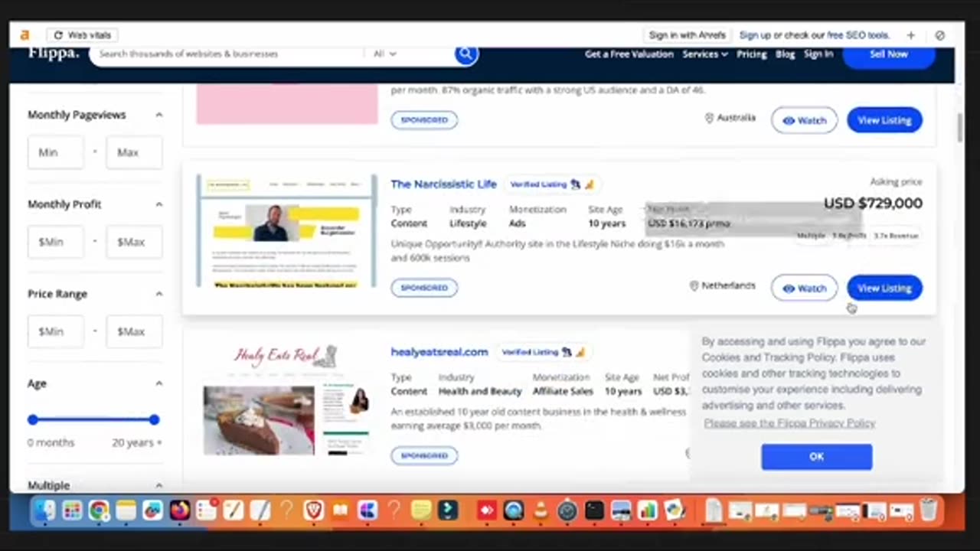980x551 pixels.
Task: Click Monthly Profit $Min field
Action: click(56, 242)
